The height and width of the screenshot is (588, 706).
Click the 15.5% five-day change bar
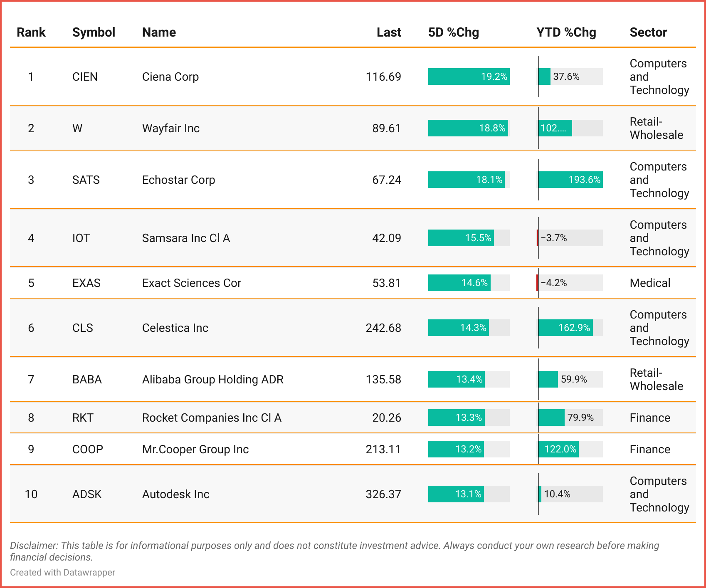tap(461, 238)
